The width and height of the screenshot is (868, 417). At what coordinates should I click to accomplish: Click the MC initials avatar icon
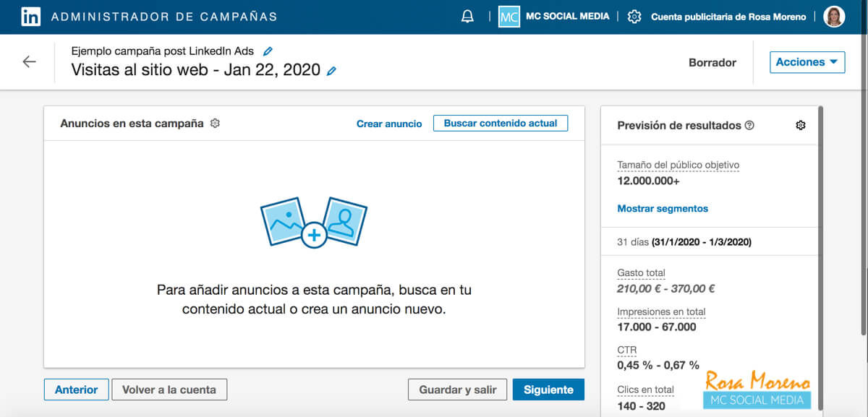coord(509,15)
